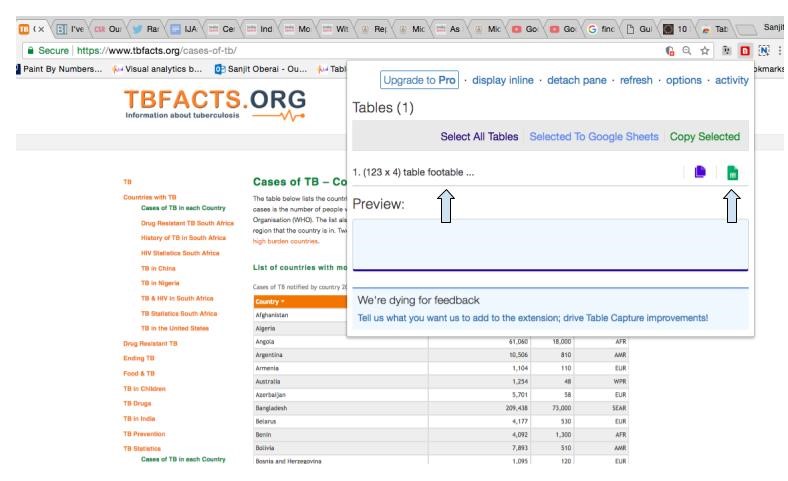
Task: Open the Visual analytics bookmark
Action: 157,69
